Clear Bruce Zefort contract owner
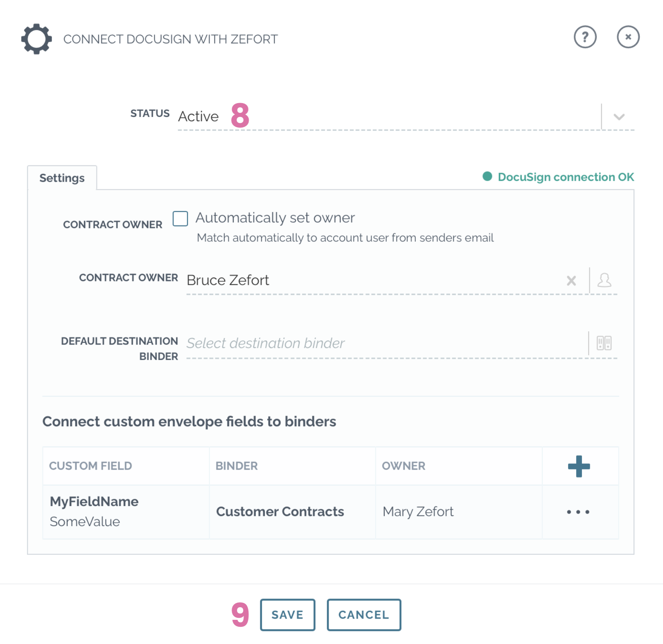The height and width of the screenshot is (644, 663). tap(571, 281)
